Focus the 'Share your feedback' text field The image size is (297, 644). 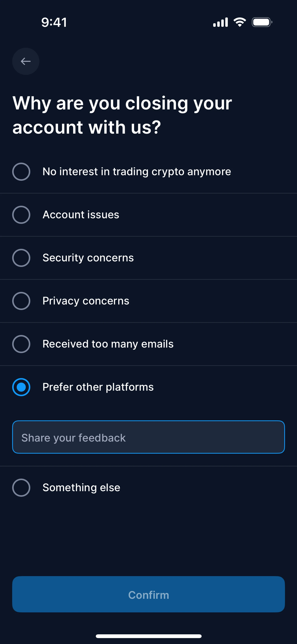click(x=148, y=437)
